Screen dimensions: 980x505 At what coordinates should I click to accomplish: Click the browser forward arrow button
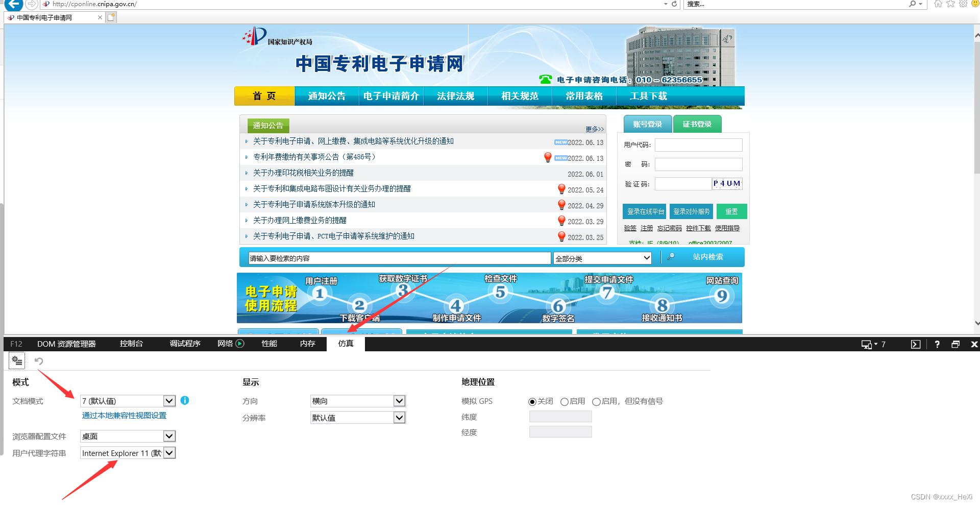(32, 4)
